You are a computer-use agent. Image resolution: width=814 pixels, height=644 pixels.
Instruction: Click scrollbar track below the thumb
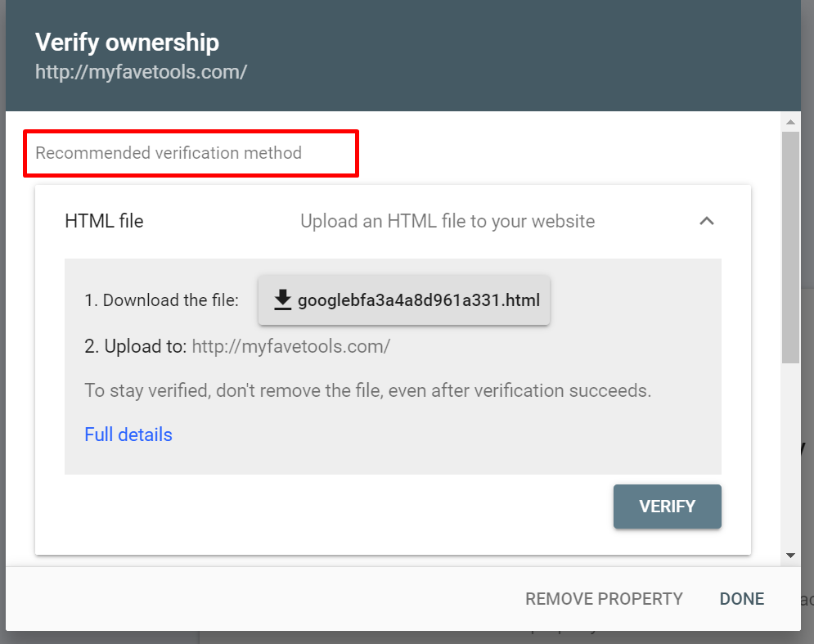(790, 458)
